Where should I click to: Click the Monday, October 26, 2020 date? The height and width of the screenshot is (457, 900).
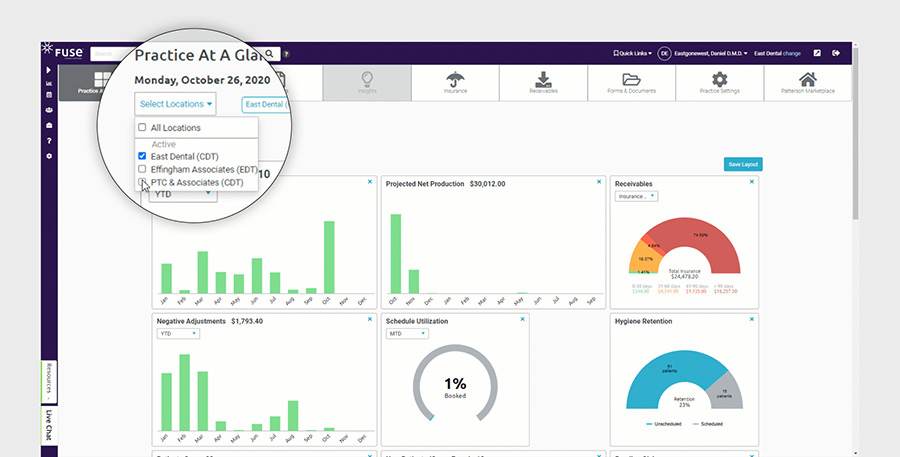202,80
